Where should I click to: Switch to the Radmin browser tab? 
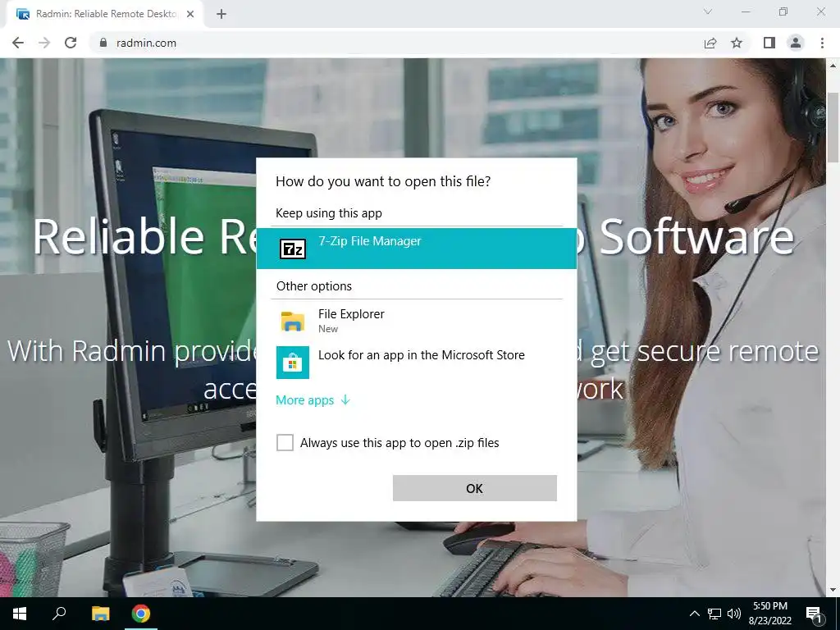pos(105,14)
